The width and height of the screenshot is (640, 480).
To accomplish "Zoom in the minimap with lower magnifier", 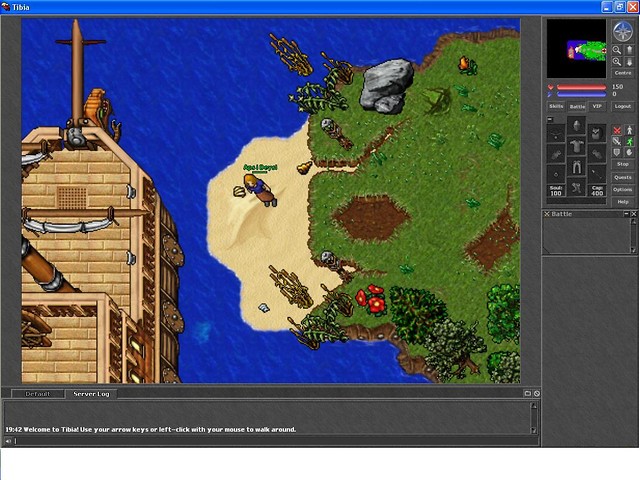I will pyautogui.click(x=617, y=62).
